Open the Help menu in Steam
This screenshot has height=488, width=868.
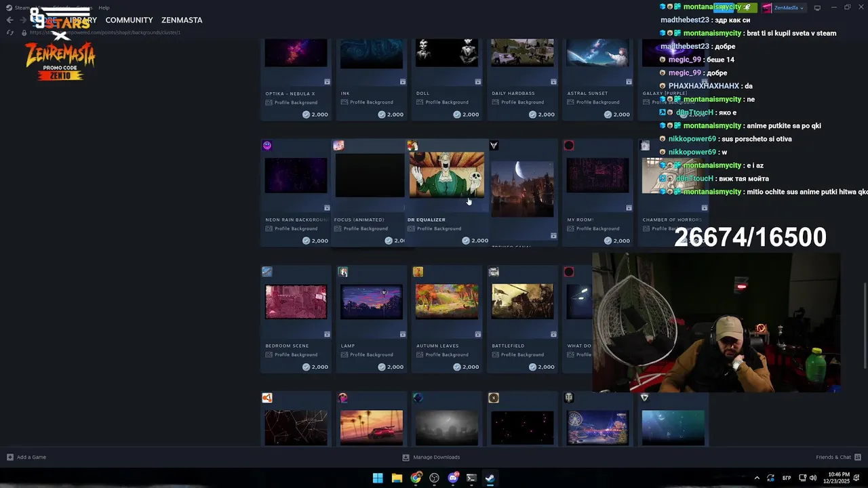(x=104, y=7)
